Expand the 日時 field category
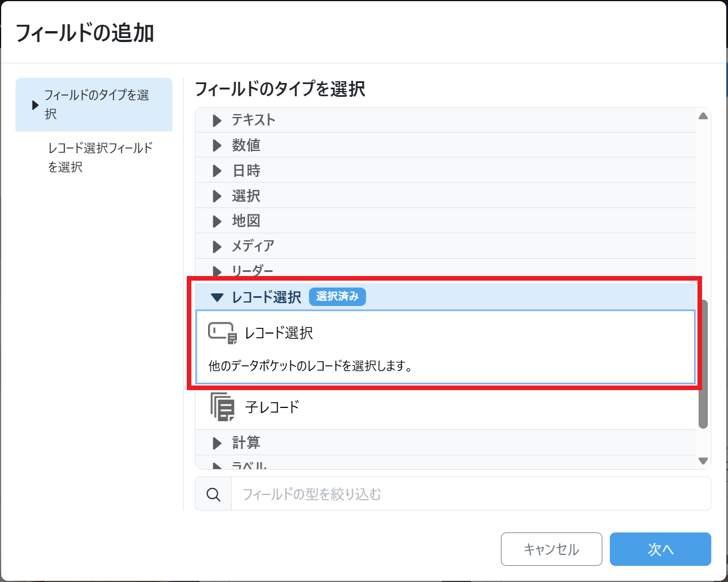This screenshot has width=728, height=582. click(x=246, y=171)
